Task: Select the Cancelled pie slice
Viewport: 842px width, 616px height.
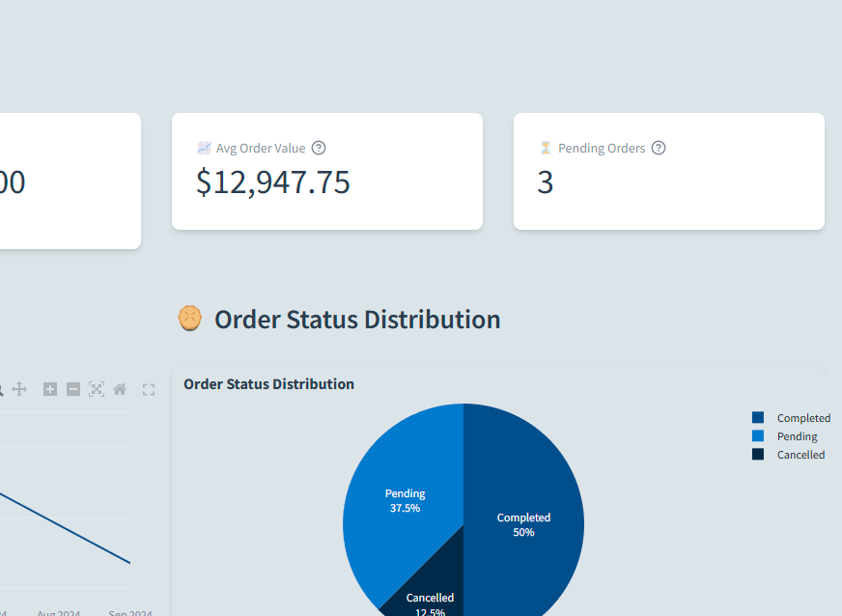Action: (x=429, y=594)
